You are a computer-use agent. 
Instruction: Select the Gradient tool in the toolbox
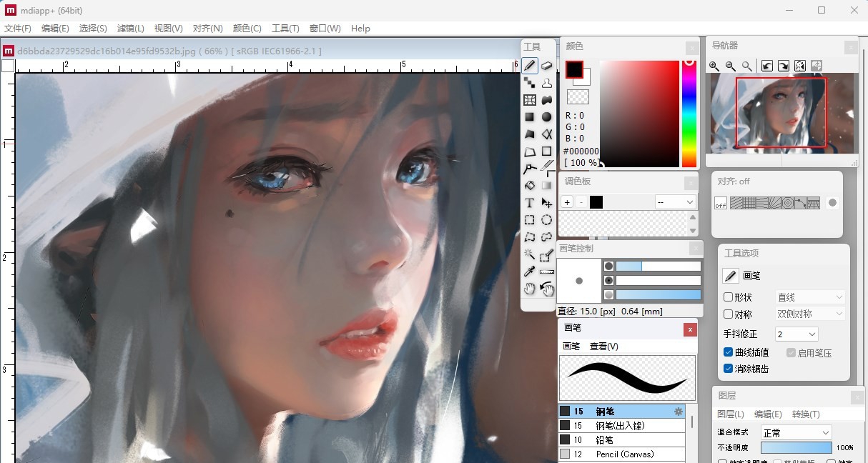[x=547, y=185]
